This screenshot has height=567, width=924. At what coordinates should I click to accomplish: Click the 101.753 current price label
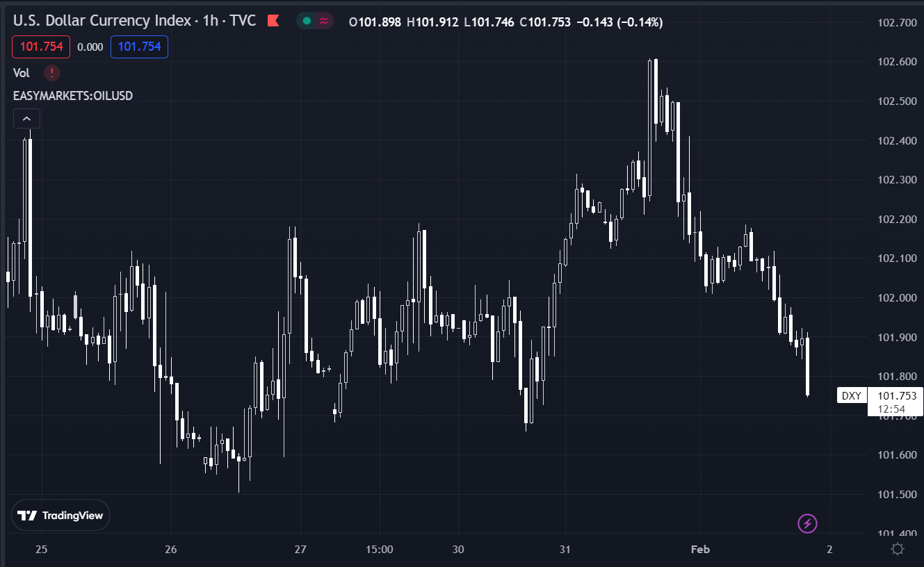[896, 396]
